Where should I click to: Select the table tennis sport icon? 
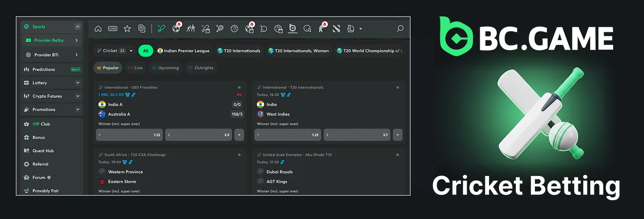click(x=263, y=29)
